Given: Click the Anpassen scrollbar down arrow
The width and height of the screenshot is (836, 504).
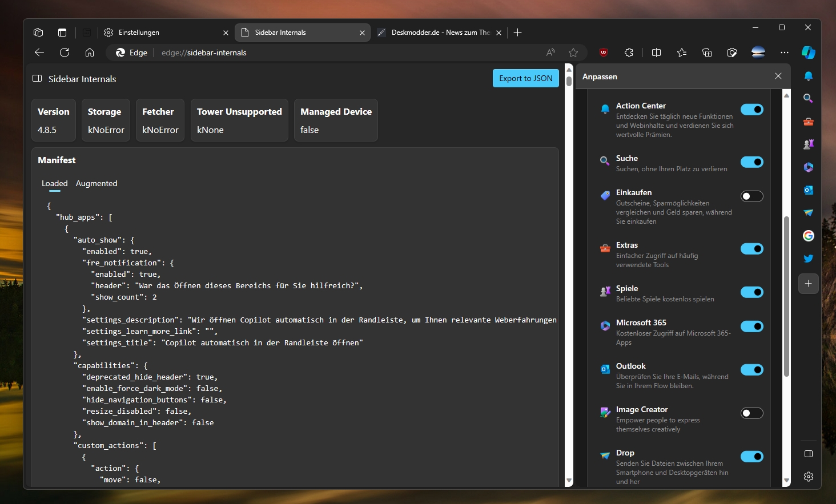Looking at the screenshot, I should coord(786,481).
